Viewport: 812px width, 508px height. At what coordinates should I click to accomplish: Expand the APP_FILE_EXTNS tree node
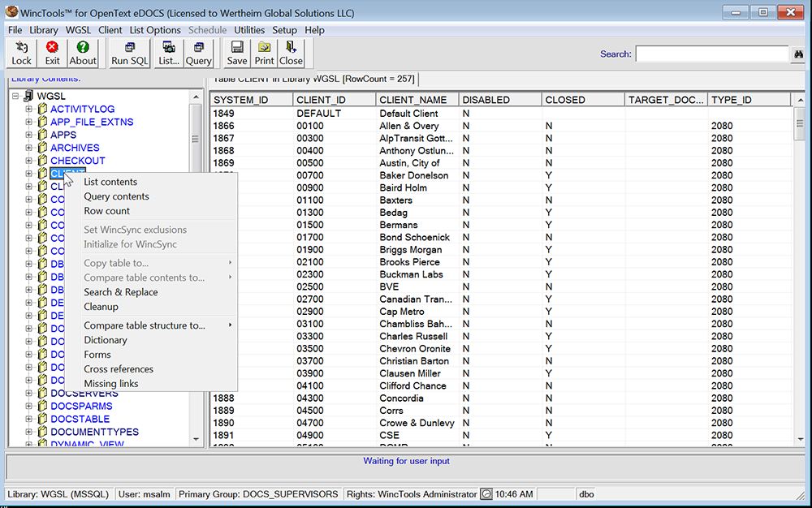[29, 122]
